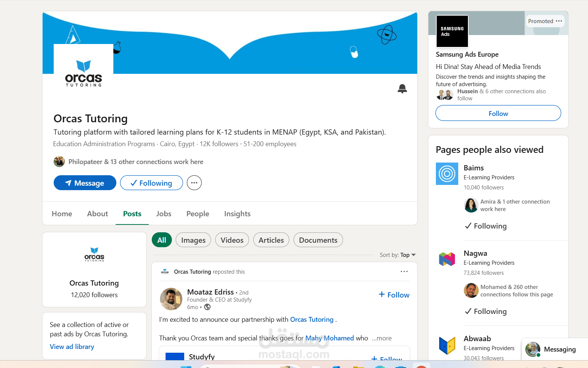Click the Mahy Mohamed mention link
588x368 pixels.
[330, 338]
